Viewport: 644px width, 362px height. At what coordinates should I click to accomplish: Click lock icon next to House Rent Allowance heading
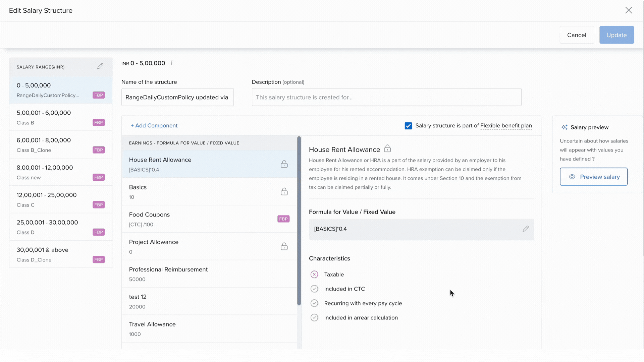[x=387, y=148]
